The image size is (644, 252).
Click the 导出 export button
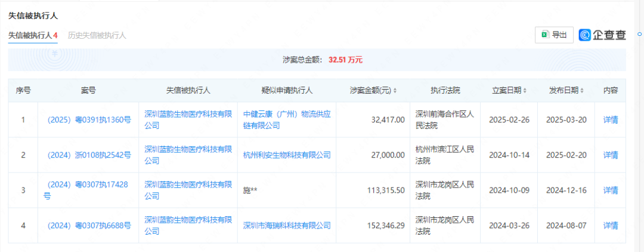pyautogui.click(x=554, y=35)
